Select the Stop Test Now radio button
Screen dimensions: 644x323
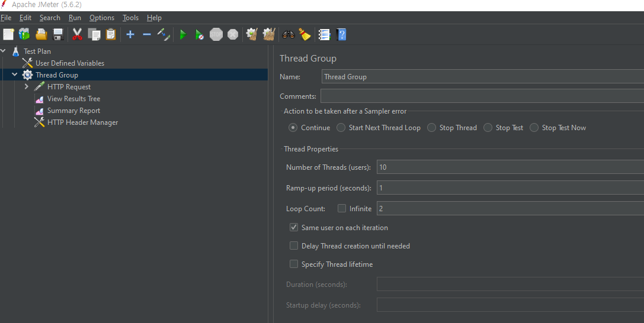[x=534, y=127]
